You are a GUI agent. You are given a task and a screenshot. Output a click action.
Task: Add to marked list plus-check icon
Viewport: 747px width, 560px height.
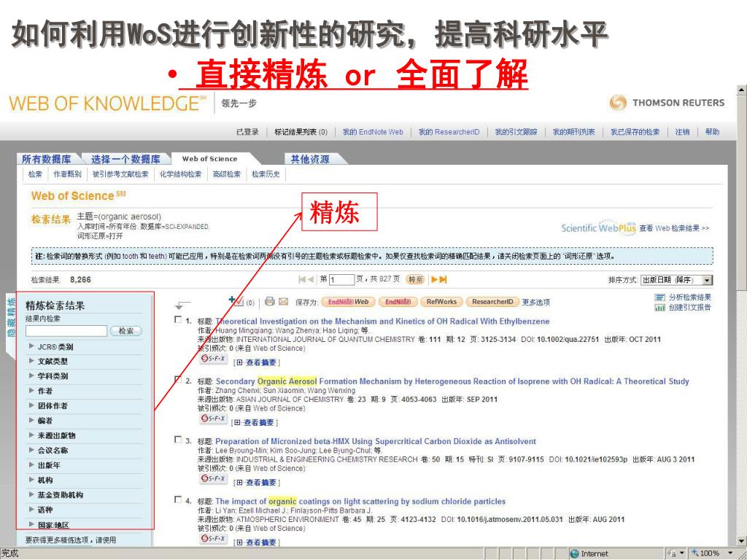pos(236,301)
